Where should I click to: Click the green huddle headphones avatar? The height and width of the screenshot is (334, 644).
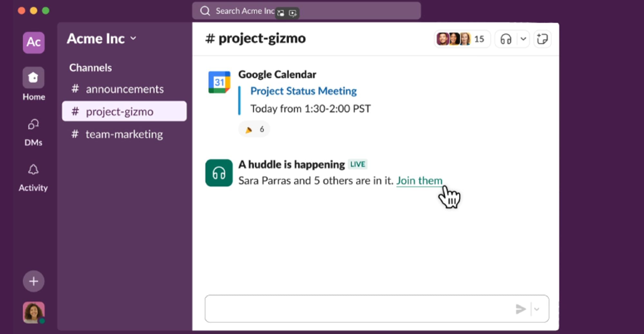click(x=219, y=173)
